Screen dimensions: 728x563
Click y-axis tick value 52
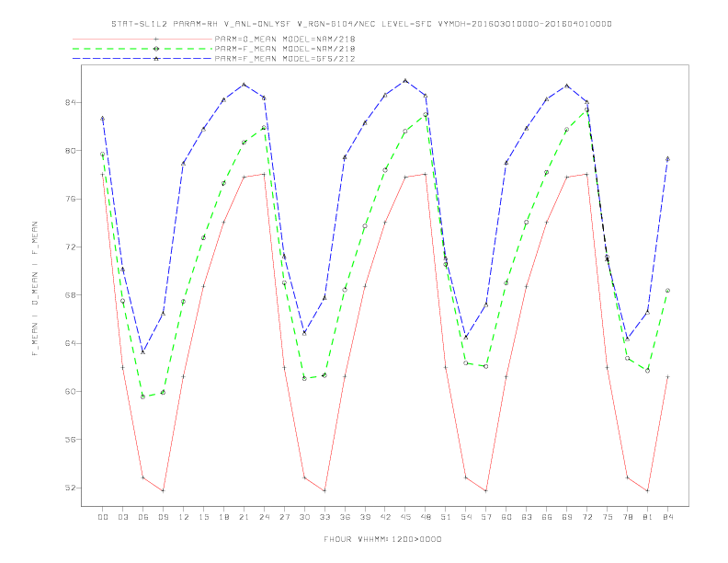click(x=71, y=488)
